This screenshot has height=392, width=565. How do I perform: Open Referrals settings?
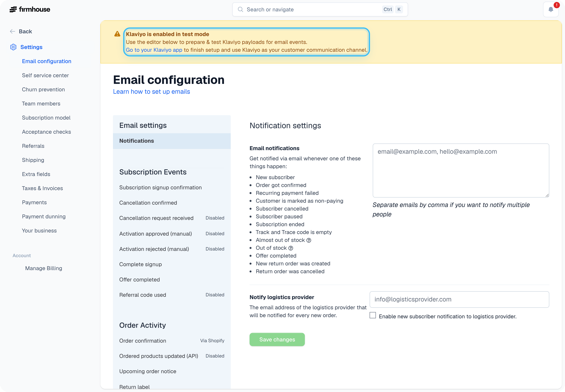coord(33,146)
